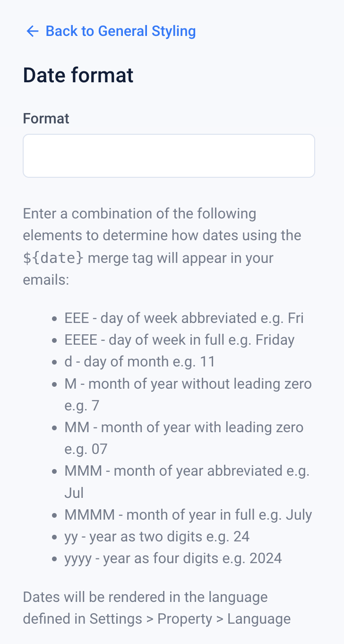This screenshot has width=344, height=644.
Task: Click the Format field label
Action: tap(46, 118)
